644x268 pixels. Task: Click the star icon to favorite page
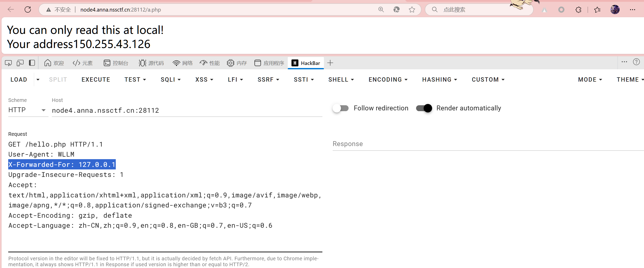click(x=412, y=10)
